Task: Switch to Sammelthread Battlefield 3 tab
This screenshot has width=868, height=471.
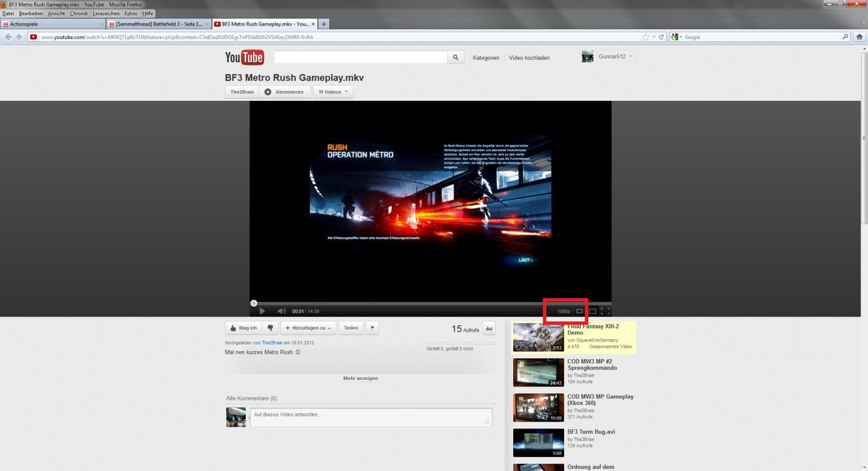Action: (158, 24)
